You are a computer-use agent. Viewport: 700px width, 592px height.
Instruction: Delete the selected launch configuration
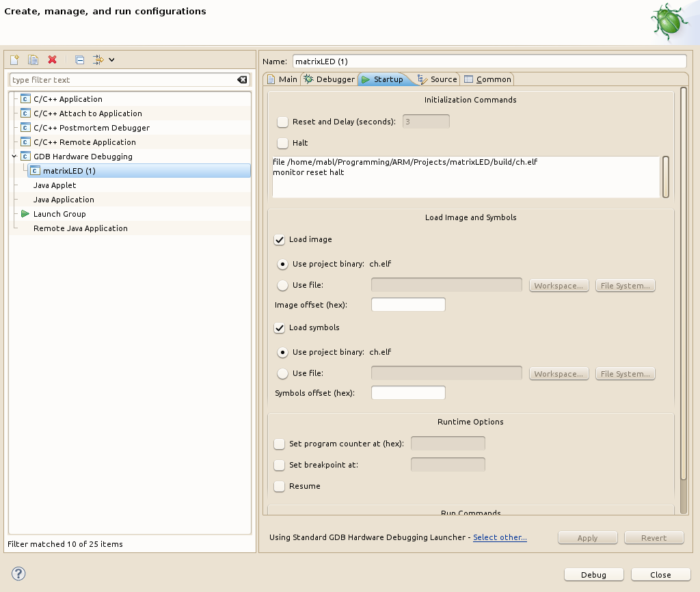coord(52,59)
